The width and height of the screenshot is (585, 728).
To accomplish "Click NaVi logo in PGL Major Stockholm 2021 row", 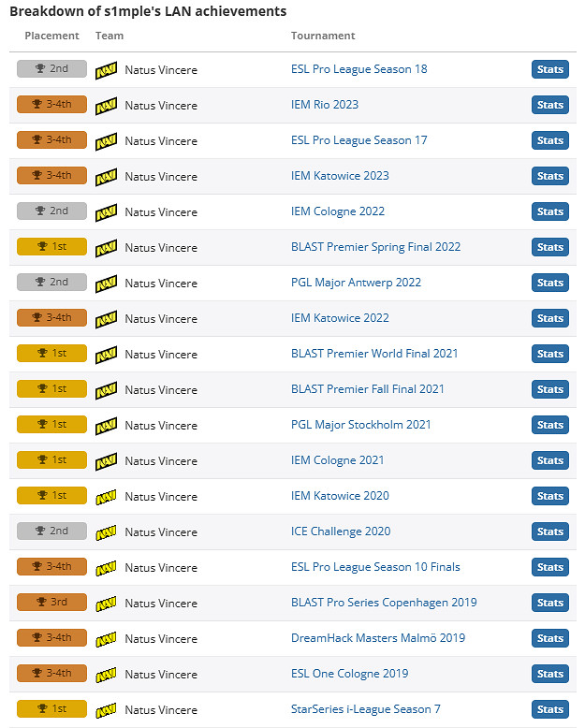I will [106, 425].
